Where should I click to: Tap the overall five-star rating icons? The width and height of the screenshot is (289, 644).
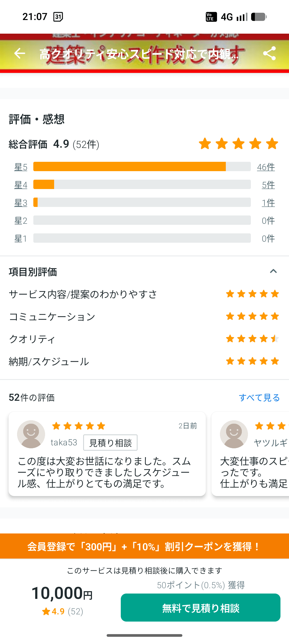[x=238, y=144]
